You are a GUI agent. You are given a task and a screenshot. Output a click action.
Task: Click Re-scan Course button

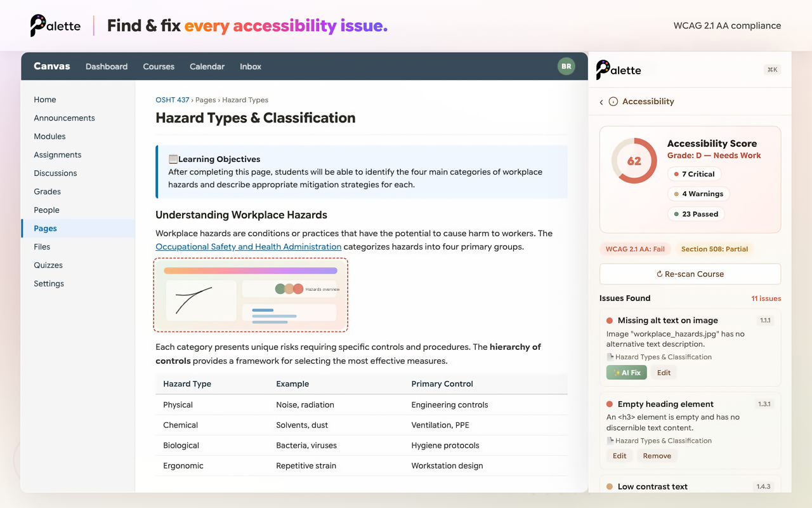coord(690,274)
